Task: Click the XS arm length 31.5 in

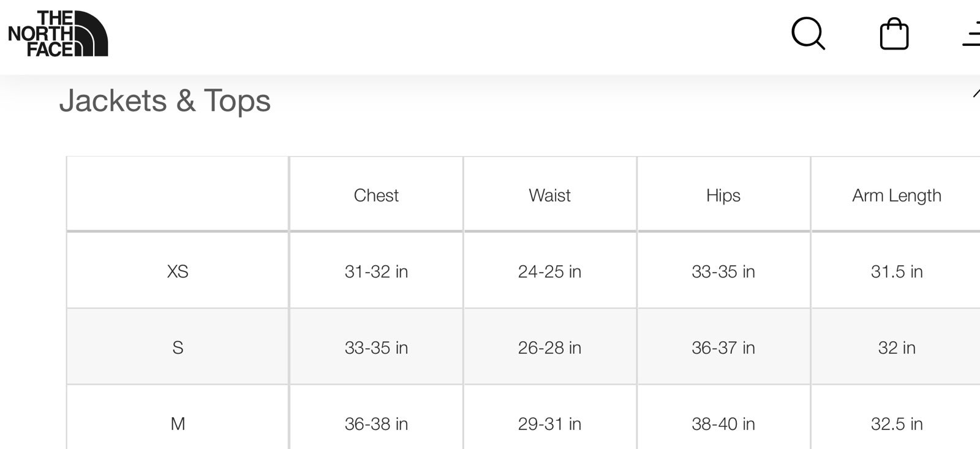Action: (897, 271)
